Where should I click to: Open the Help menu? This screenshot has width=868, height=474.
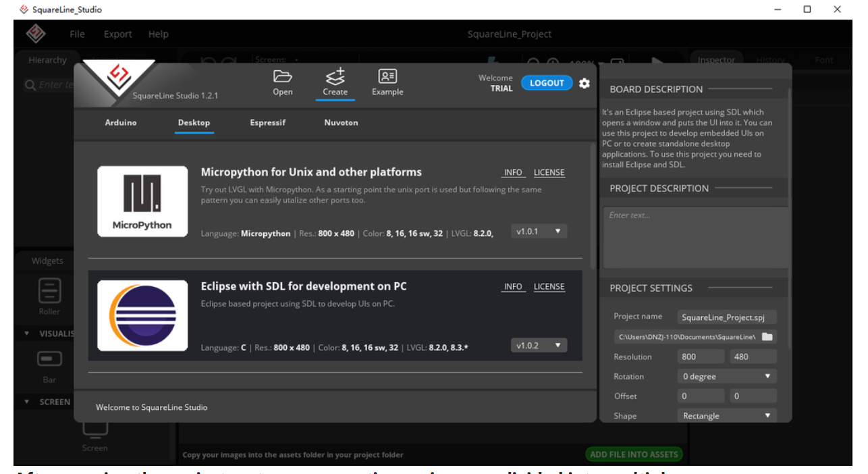pyautogui.click(x=158, y=34)
